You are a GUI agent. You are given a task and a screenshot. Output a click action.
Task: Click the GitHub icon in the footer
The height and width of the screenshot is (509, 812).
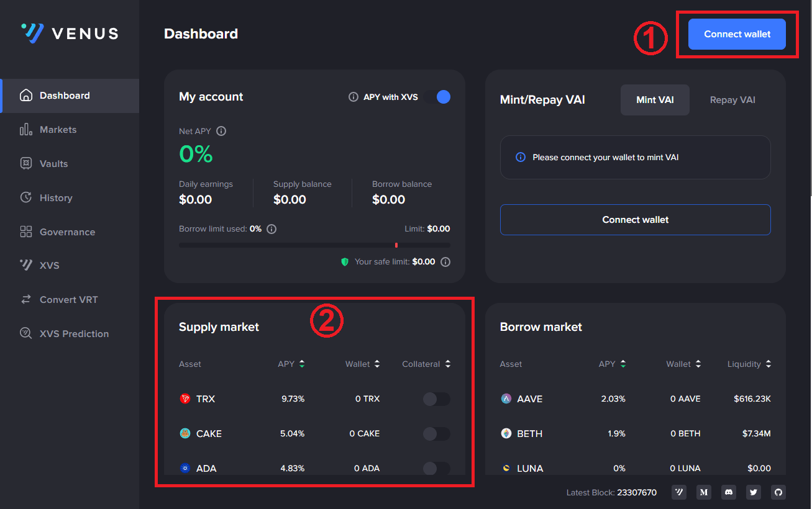(778, 492)
